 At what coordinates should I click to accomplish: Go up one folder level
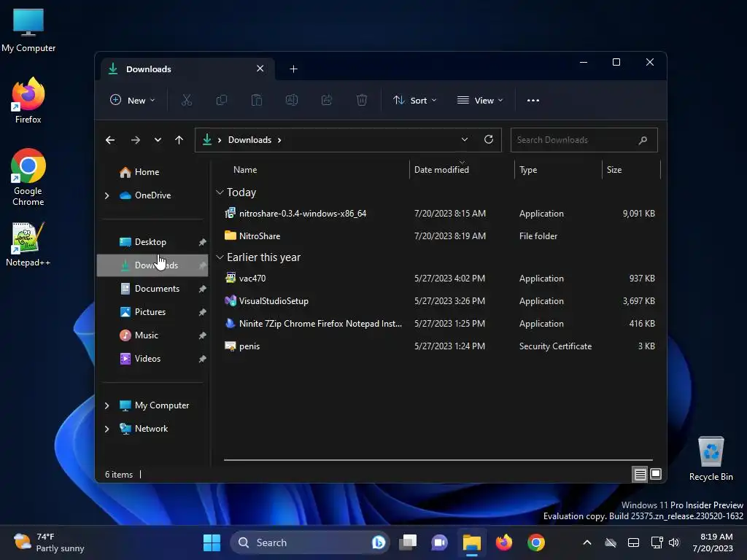(x=179, y=140)
